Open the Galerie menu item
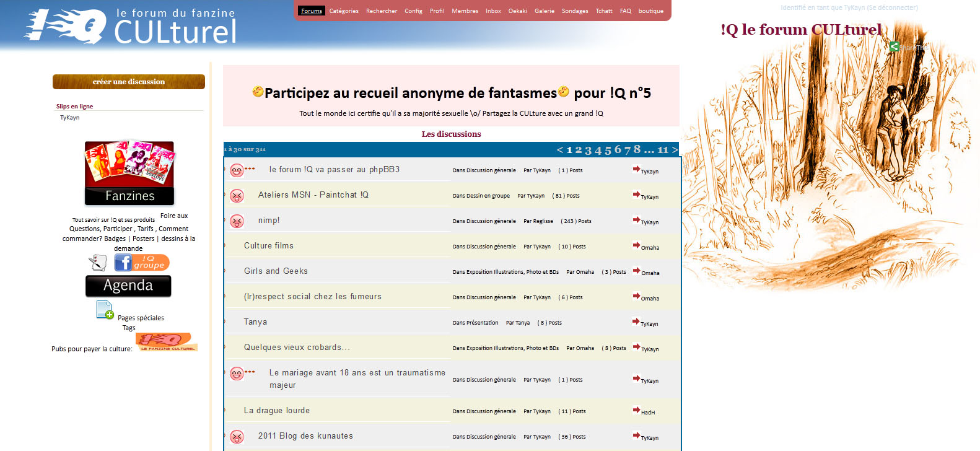Image resolution: width=980 pixels, height=451 pixels. 545,11
